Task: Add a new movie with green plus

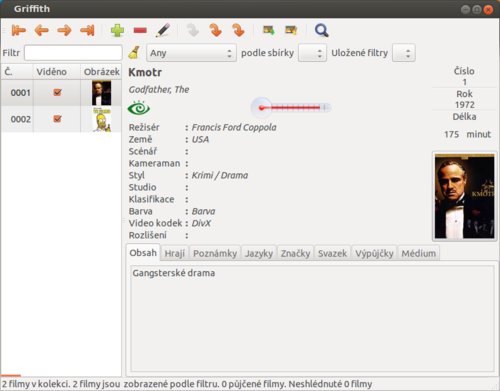Action: pyautogui.click(x=117, y=31)
